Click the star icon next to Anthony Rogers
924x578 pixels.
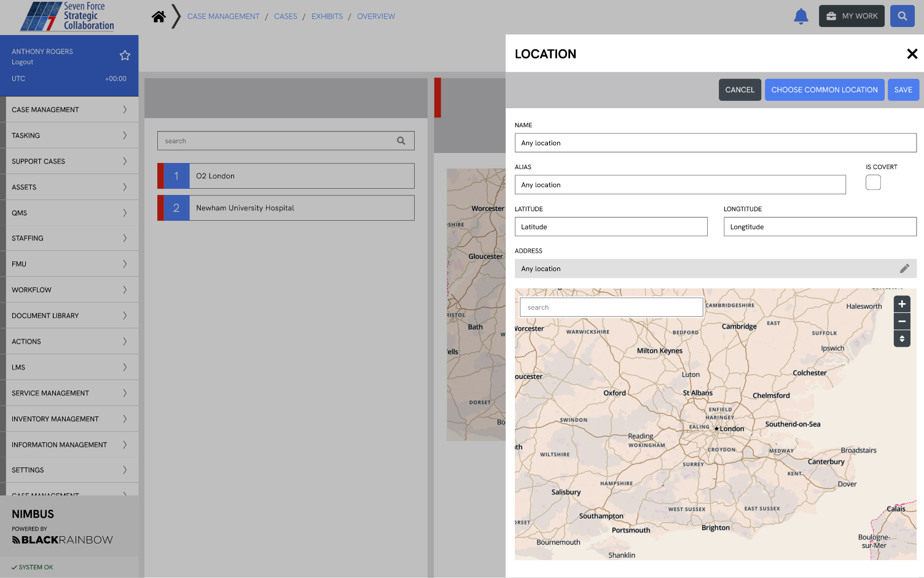125,55
